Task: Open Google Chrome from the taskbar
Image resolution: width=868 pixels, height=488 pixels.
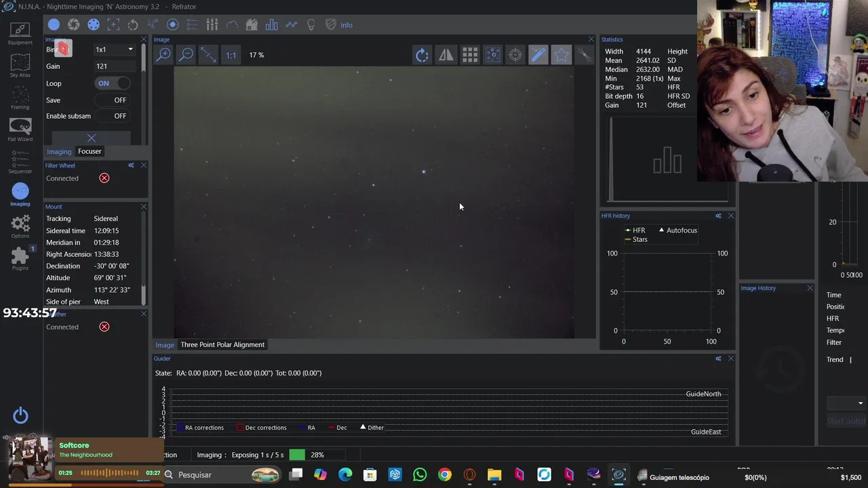Action: [x=445, y=475]
